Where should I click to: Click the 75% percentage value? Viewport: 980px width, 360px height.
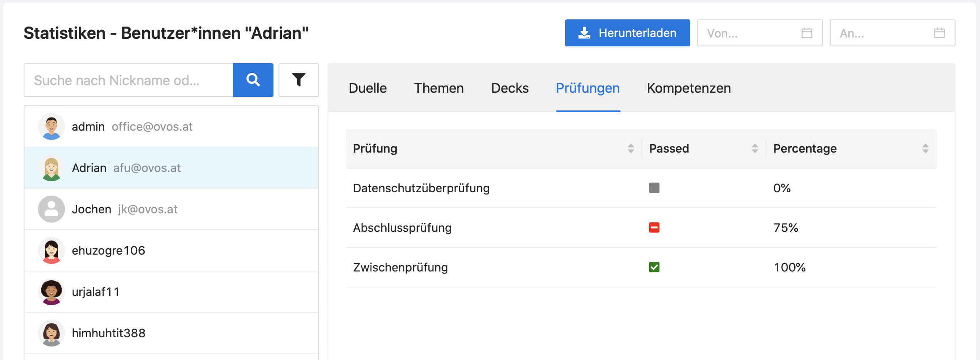pos(786,228)
